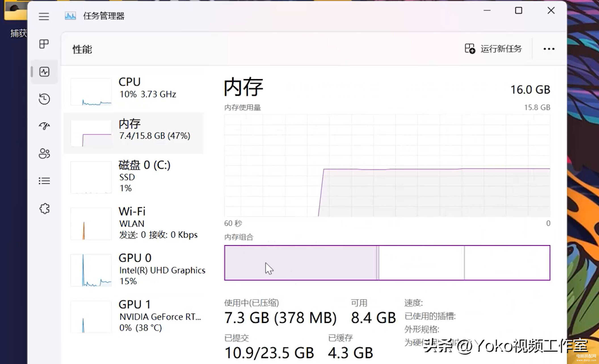This screenshot has width=599, height=364.
Task: Open the three-dot more options menu
Action: pos(549,49)
